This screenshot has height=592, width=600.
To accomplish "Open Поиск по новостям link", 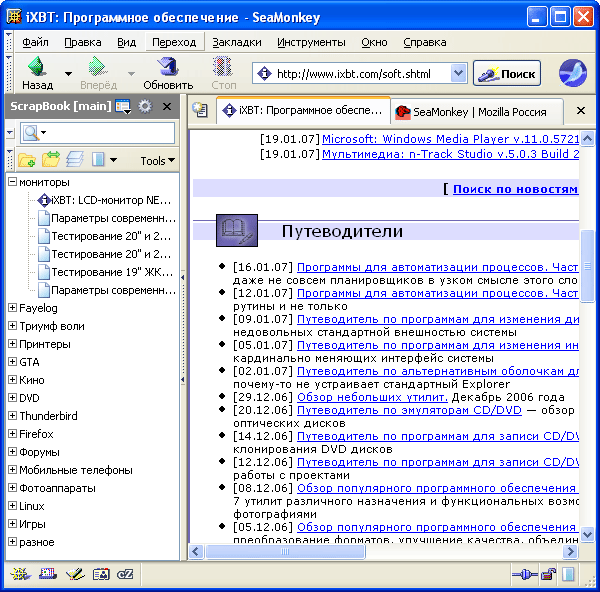I will pos(515,189).
